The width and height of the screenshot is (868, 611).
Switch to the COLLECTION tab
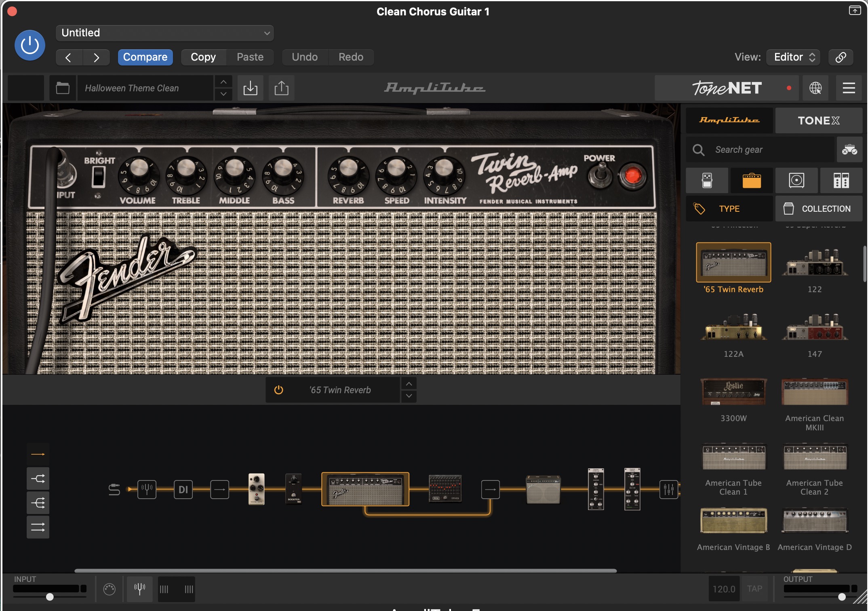coord(819,209)
